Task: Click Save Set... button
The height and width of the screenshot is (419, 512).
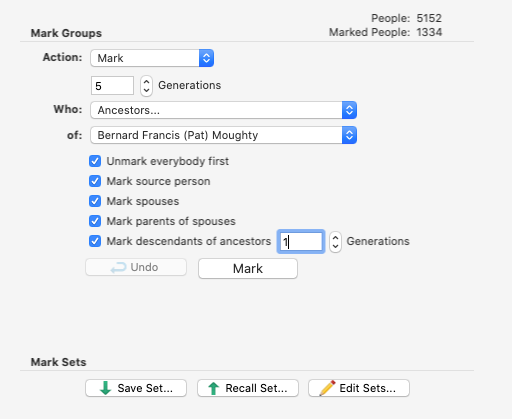Action: [136, 388]
